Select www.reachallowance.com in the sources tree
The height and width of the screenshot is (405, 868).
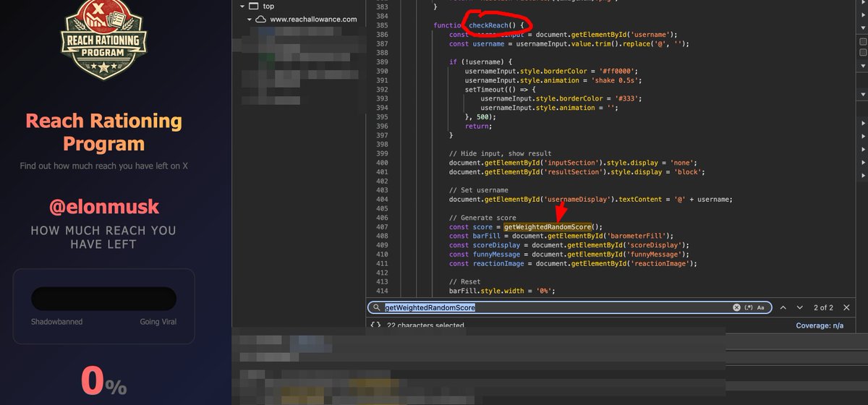pyautogui.click(x=313, y=20)
